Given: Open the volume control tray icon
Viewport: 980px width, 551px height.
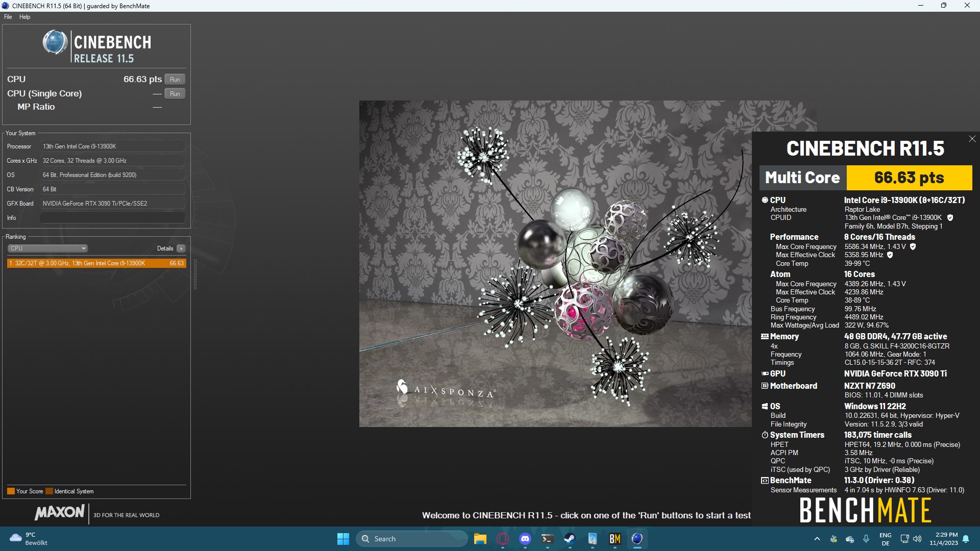Looking at the screenshot, I should pos(917,539).
